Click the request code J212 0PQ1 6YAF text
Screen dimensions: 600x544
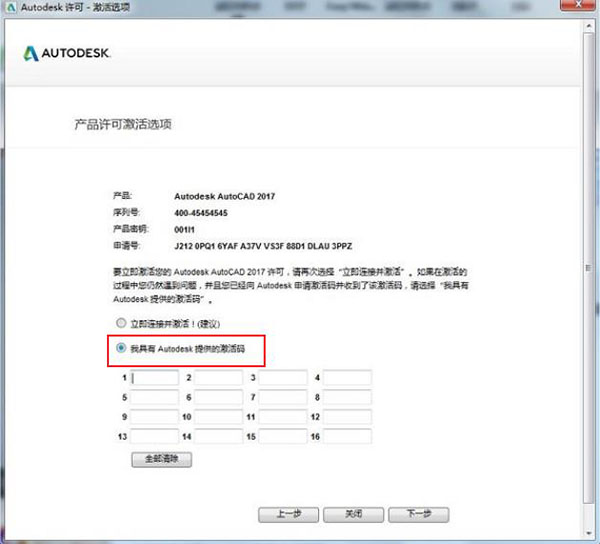pyautogui.click(x=263, y=246)
